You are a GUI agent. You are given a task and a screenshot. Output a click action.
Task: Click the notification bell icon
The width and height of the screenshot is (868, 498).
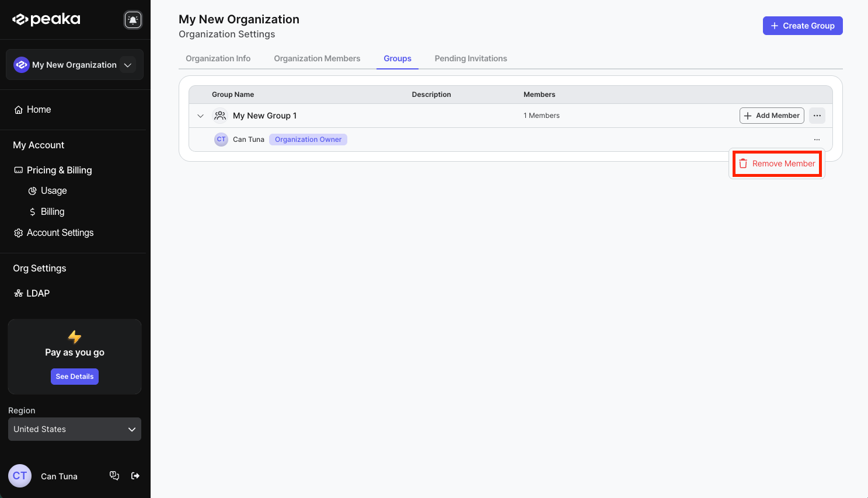click(133, 20)
